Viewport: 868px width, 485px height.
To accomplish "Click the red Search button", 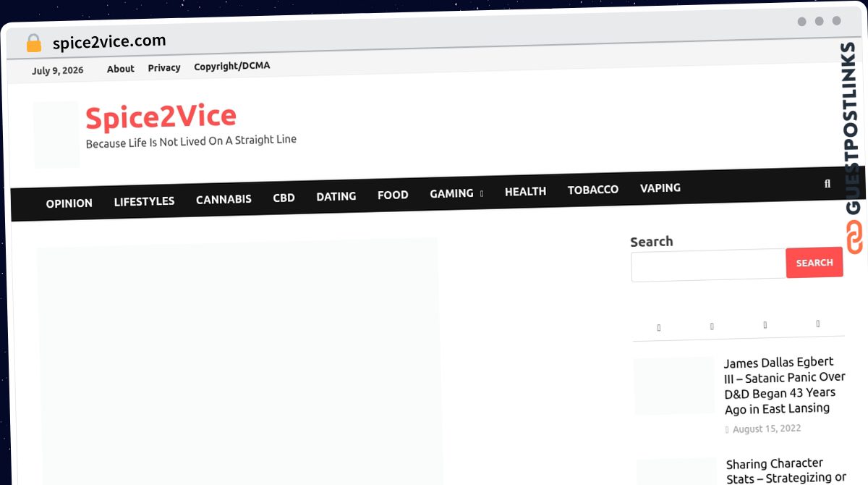I will point(814,263).
